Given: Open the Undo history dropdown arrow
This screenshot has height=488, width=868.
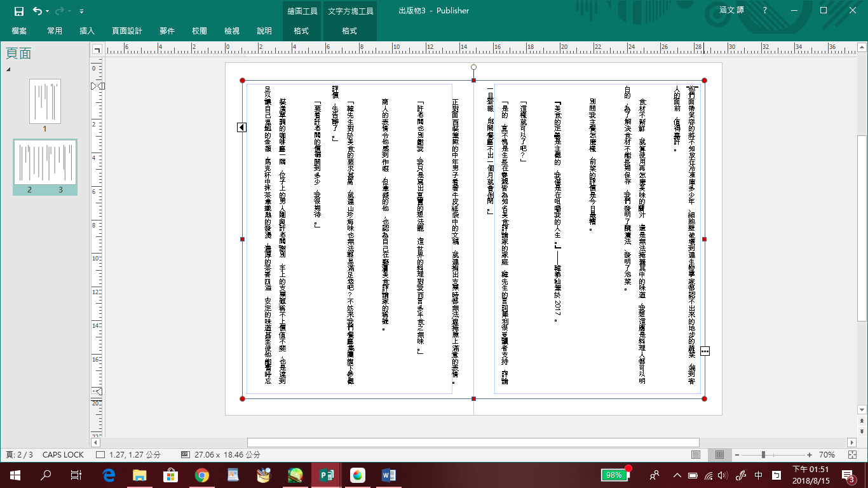Looking at the screenshot, I should (48, 11).
